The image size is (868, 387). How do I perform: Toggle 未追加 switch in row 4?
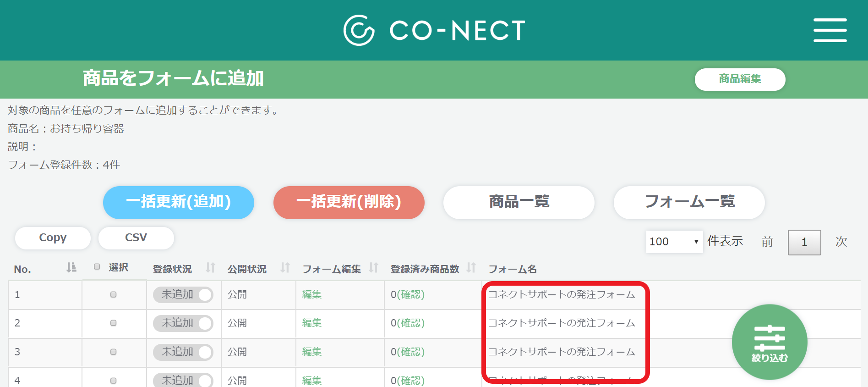(183, 380)
